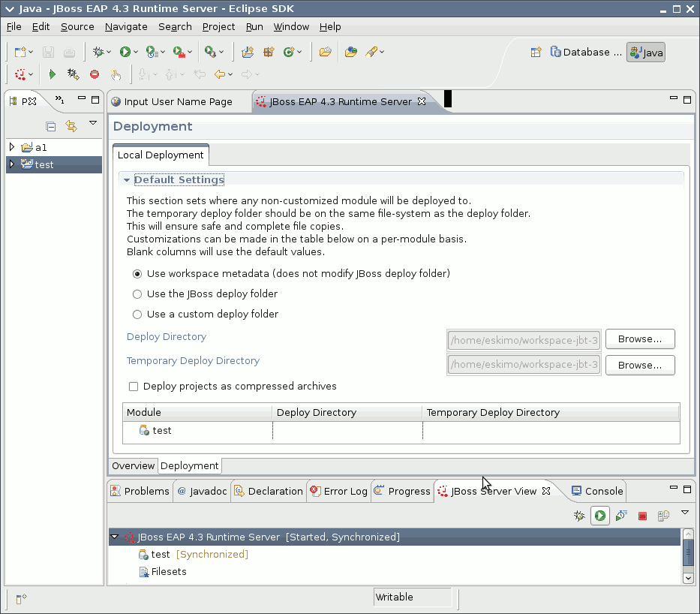
Task: Click the Search flashlight icon in toolbar
Action: 371,53
